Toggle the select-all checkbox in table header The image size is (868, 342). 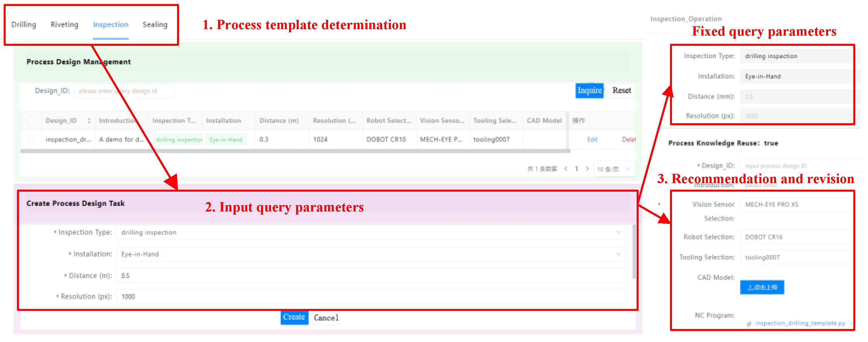pyautogui.click(x=31, y=120)
